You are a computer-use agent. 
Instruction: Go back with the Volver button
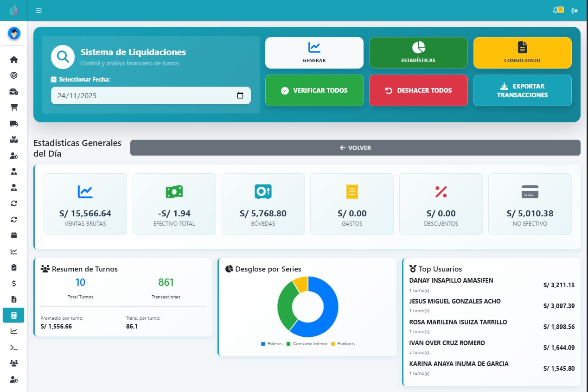(x=355, y=148)
